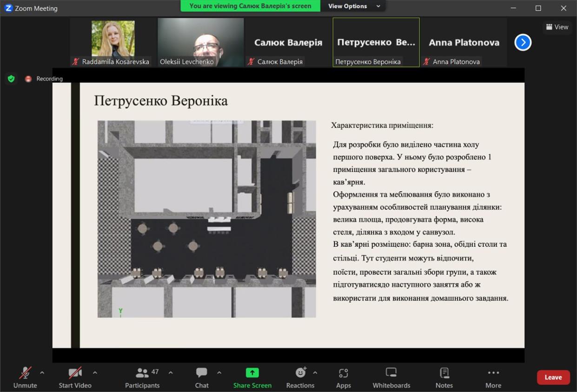Leave the meeting
The image size is (577, 392).
click(x=553, y=377)
